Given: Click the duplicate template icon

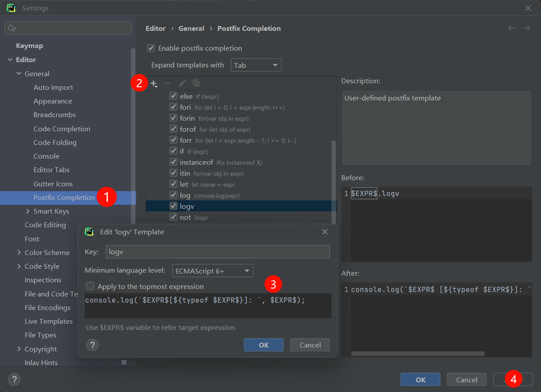Looking at the screenshot, I should point(196,83).
